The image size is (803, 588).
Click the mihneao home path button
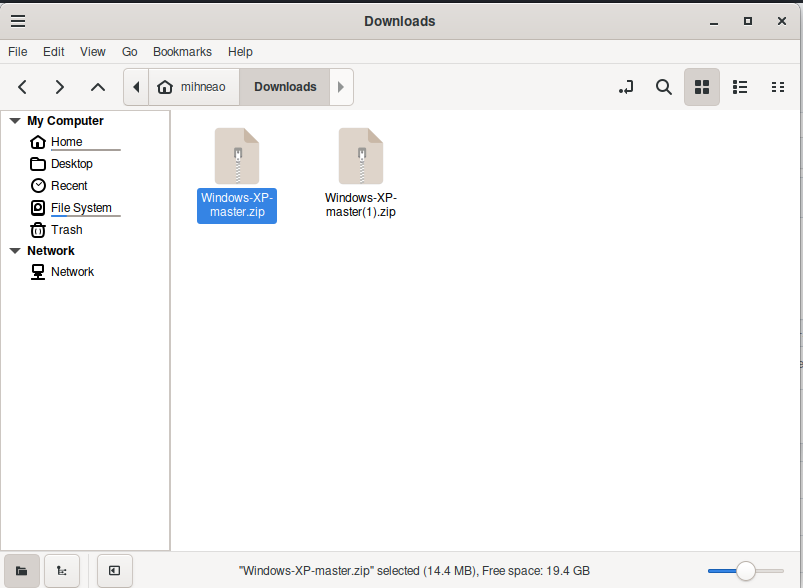click(x=194, y=87)
